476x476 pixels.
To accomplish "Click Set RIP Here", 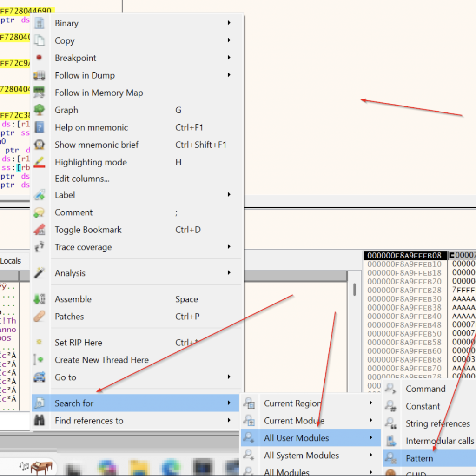I will tap(78, 343).
